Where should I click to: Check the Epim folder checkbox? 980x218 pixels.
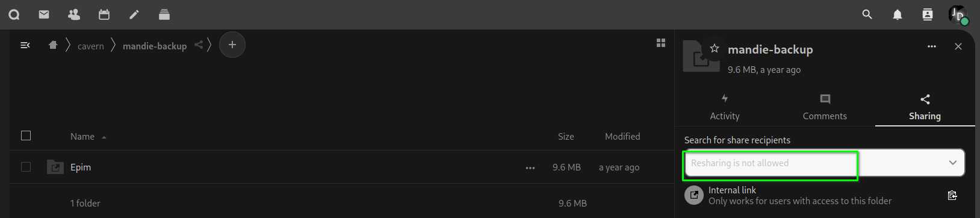(26, 167)
